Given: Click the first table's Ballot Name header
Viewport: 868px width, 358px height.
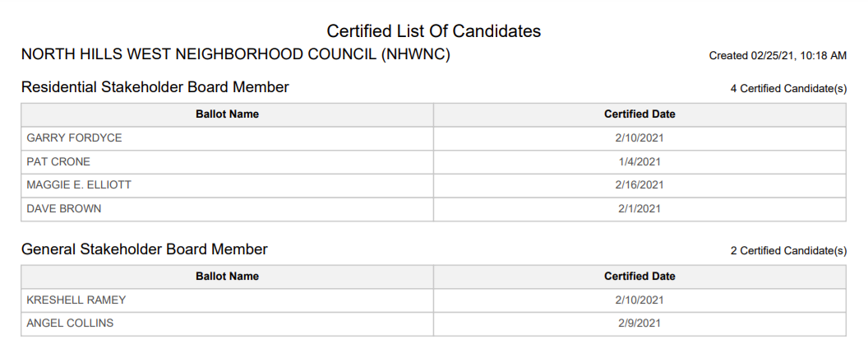Looking at the screenshot, I should pos(228,114).
